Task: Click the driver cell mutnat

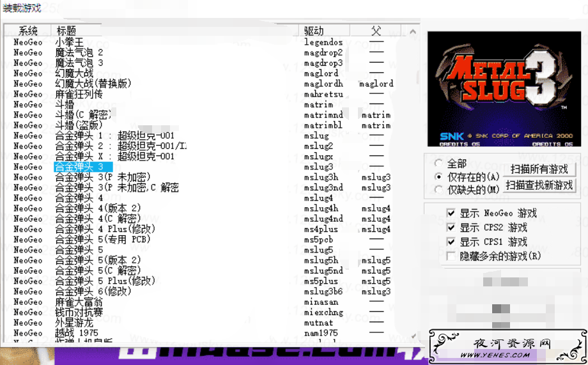Action: point(318,323)
